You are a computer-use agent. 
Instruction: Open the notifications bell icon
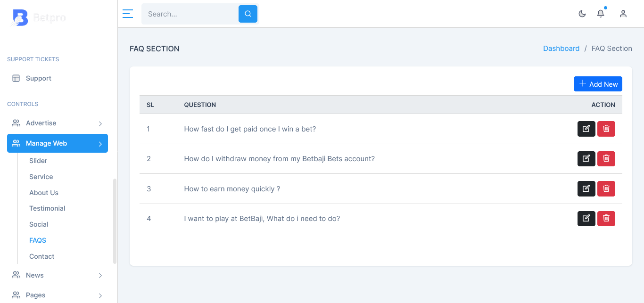click(x=601, y=14)
